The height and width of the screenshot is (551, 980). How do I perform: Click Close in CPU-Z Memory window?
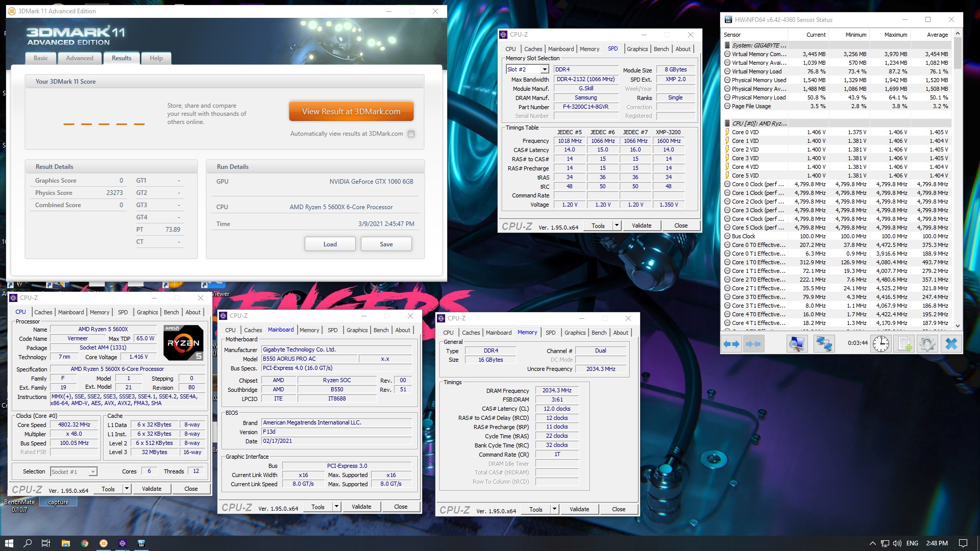(619, 509)
